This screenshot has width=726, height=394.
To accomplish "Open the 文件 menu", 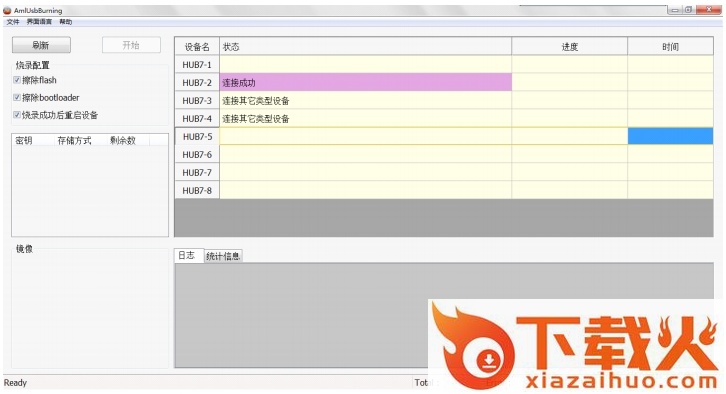I will pos(13,22).
